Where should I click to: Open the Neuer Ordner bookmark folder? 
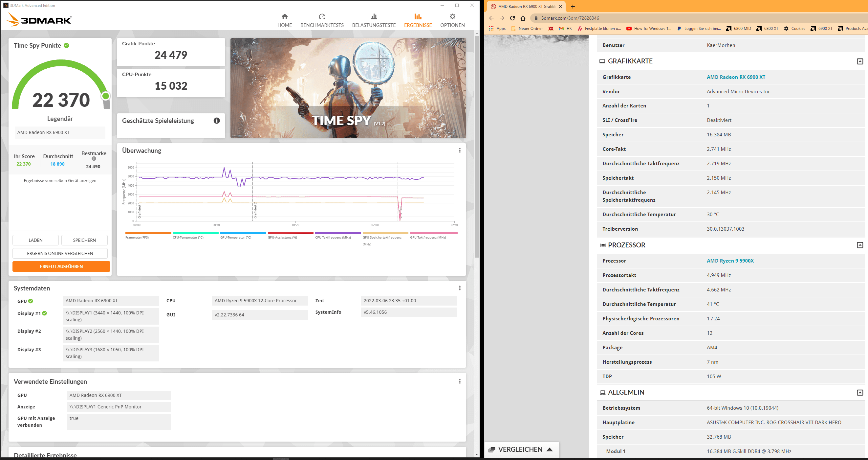click(x=527, y=29)
